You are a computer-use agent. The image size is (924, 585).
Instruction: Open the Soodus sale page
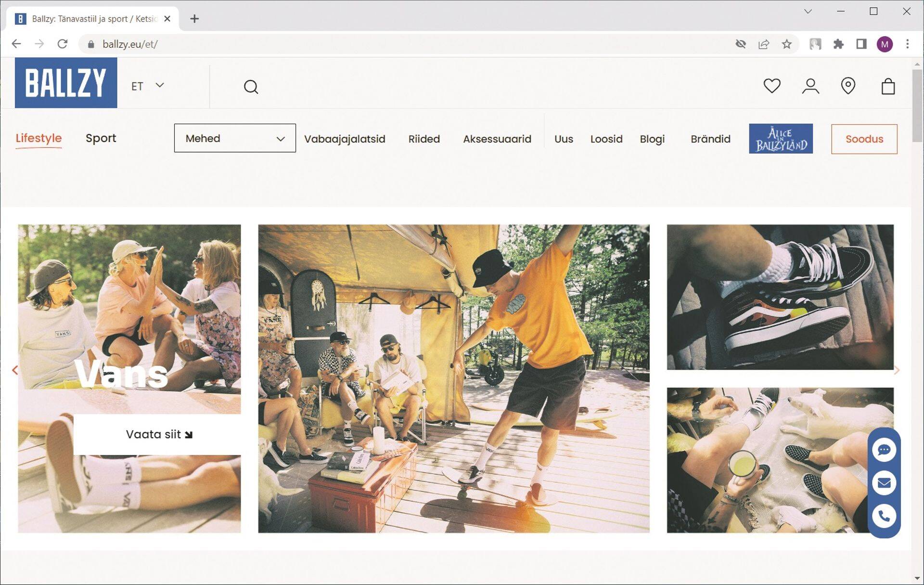click(x=864, y=139)
